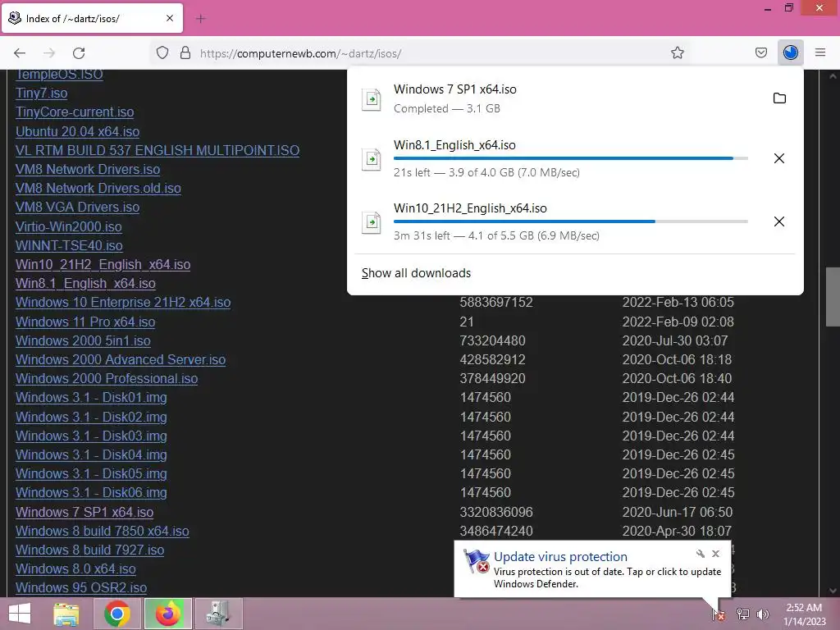Cancel the Win8.1_English_x64.iso download
The image size is (840, 630).
click(x=779, y=158)
